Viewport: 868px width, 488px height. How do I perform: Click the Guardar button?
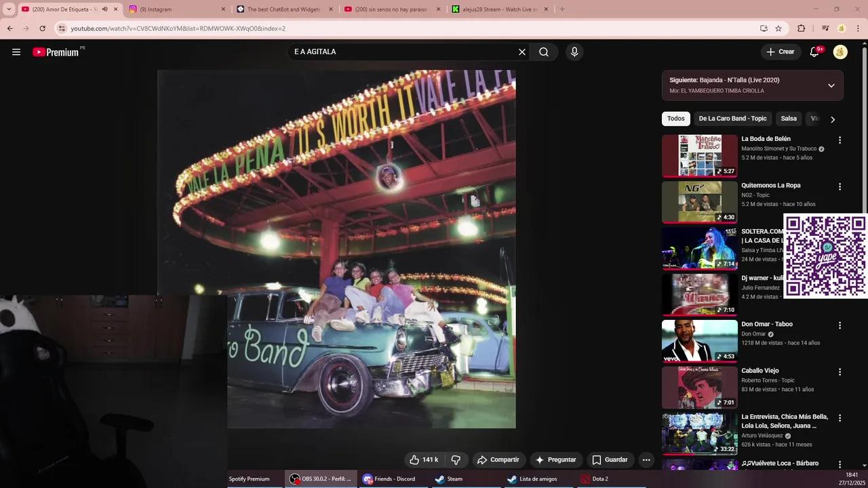click(x=610, y=460)
